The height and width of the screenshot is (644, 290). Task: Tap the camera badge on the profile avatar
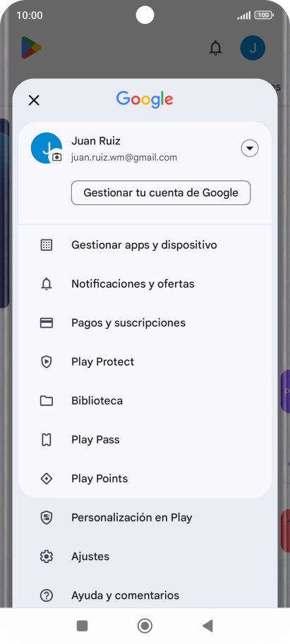[56, 157]
